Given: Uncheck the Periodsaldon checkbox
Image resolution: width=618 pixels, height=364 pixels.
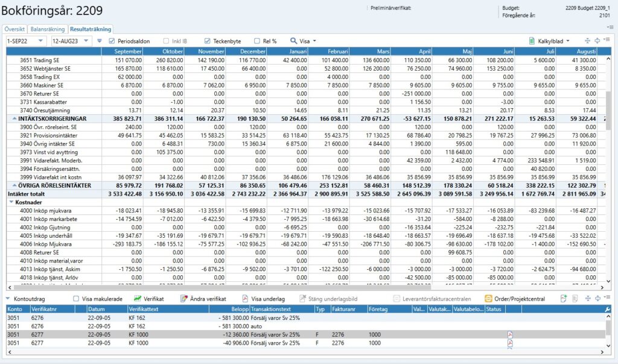Looking at the screenshot, I should (x=112, y=41).
